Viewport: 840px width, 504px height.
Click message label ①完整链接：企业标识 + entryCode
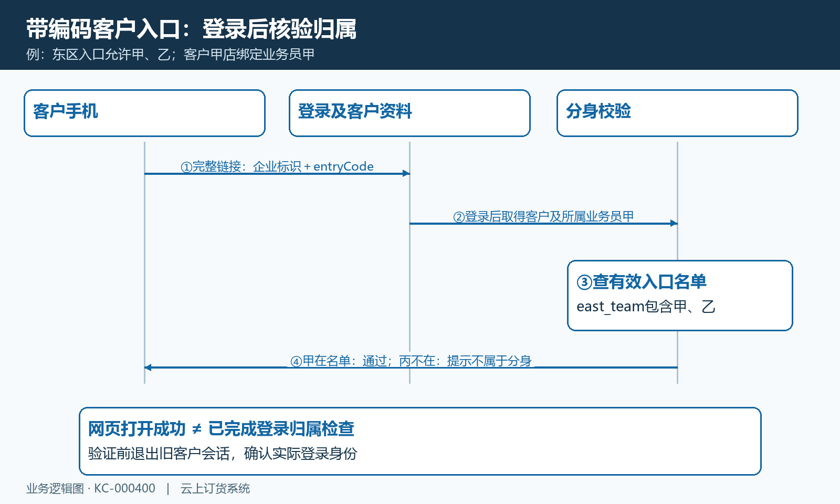[277, 166]
